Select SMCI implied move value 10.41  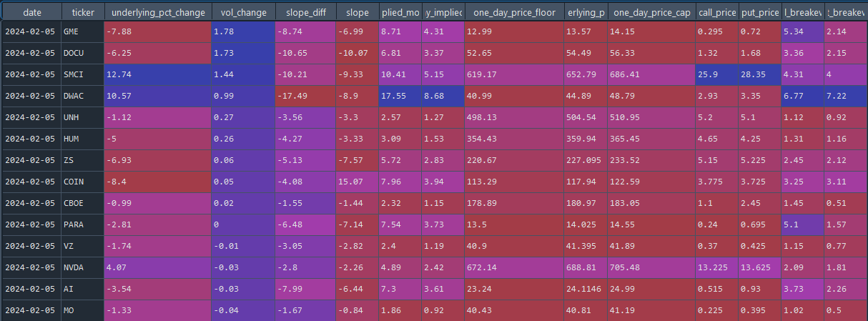(400, 75)
